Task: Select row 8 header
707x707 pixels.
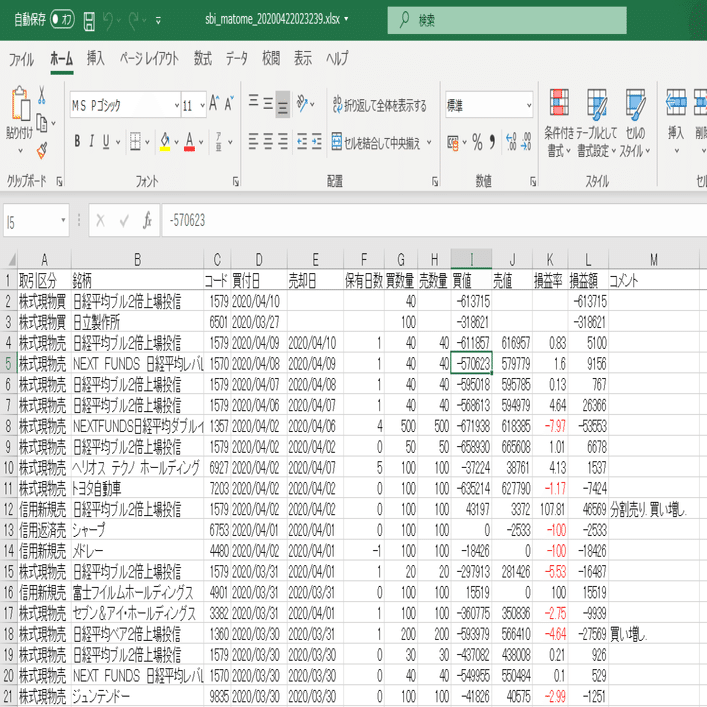Action: [x=9, y=426]
